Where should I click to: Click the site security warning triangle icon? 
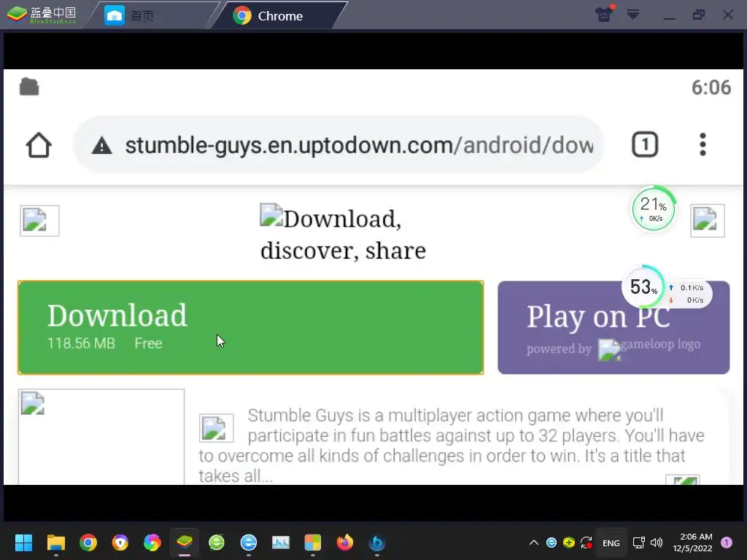tap(101, 145)
